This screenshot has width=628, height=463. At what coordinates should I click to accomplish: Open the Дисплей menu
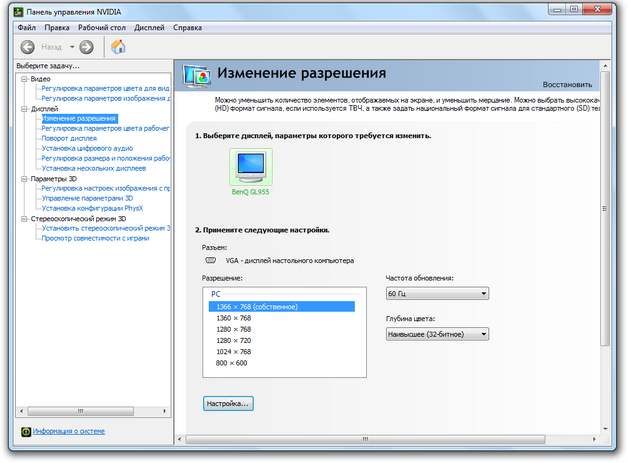click(149, 28)
